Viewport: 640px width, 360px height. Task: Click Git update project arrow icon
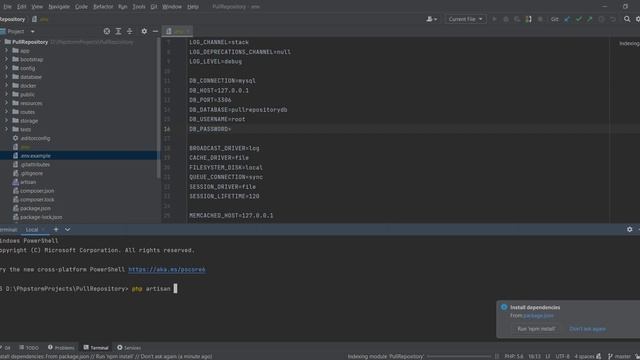(567, 19)
